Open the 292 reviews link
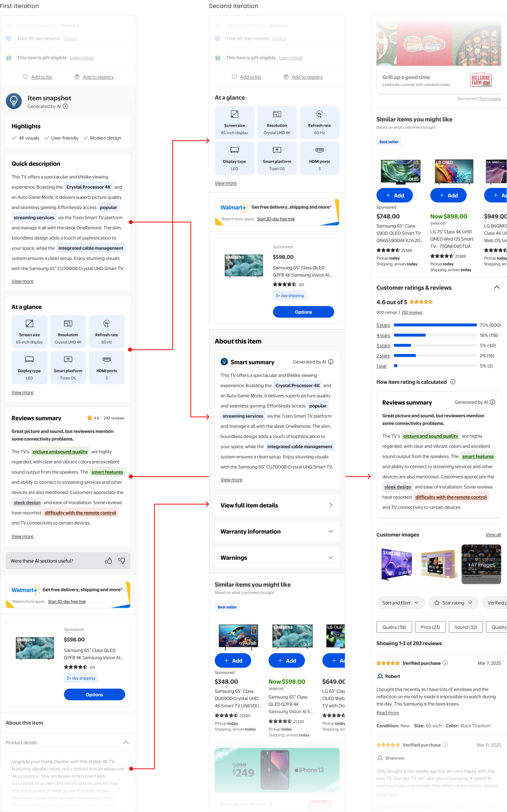Viewport: 507px width, 812px height. 412,312
